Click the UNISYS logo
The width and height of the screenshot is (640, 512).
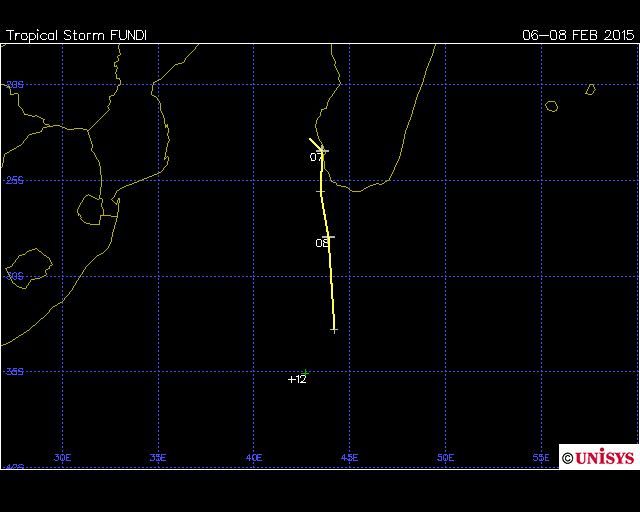[x=598, y=457]
